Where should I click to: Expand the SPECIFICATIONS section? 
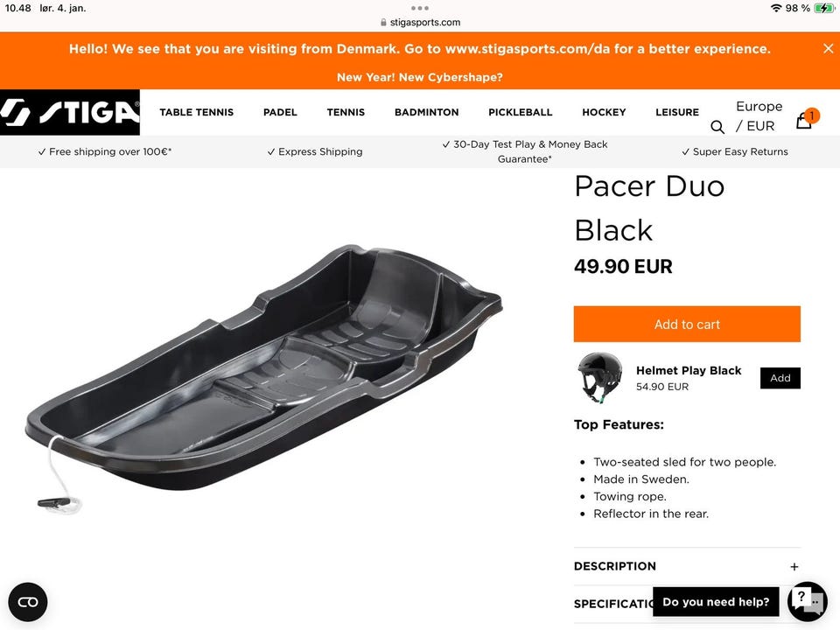click(x=613, y=604)
